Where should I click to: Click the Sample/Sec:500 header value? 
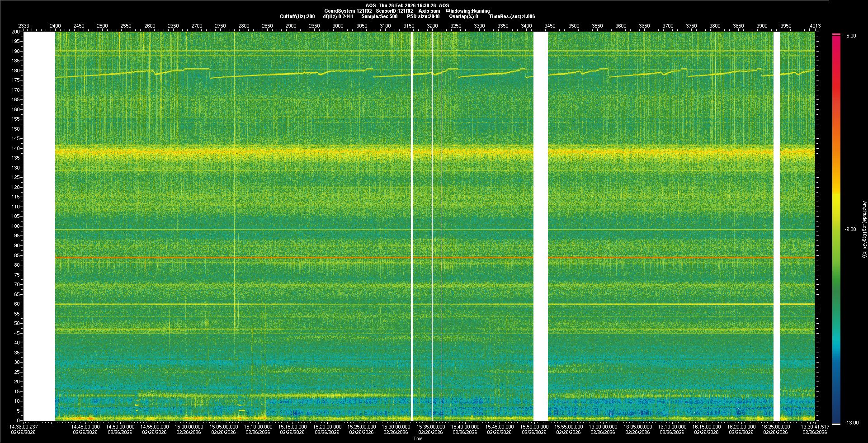coord(379,16)
